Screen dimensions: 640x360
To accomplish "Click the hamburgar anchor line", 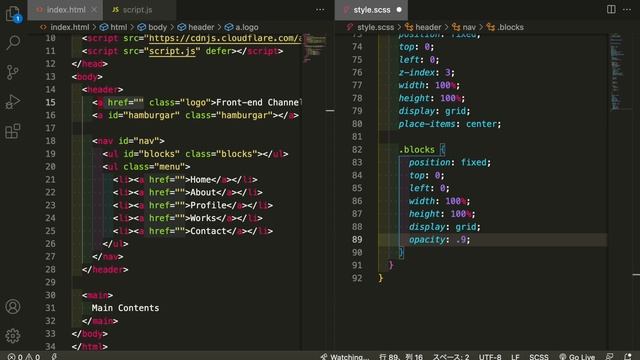I will coord(195,115).
